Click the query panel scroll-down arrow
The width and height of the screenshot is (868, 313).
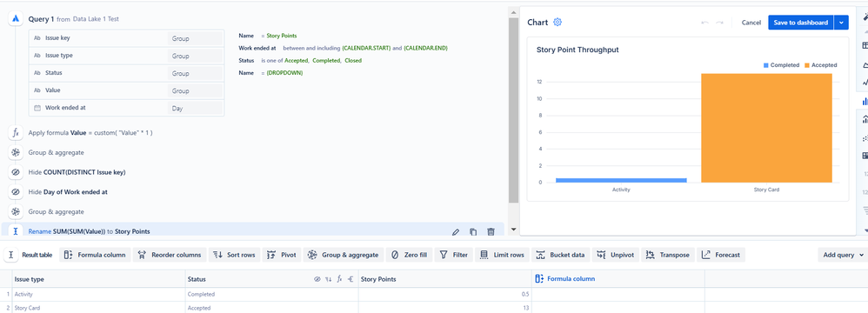click(x=513, y=229)
